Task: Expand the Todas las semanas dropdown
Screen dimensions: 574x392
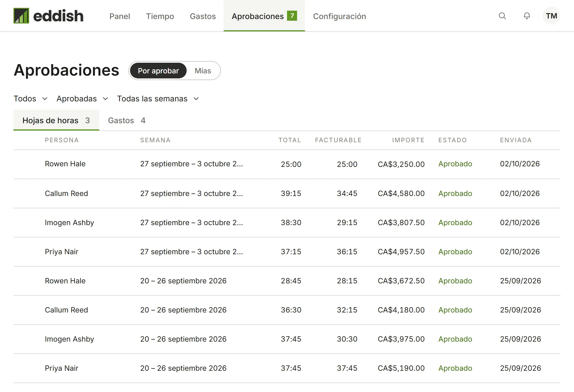Action: pos(158,99)
